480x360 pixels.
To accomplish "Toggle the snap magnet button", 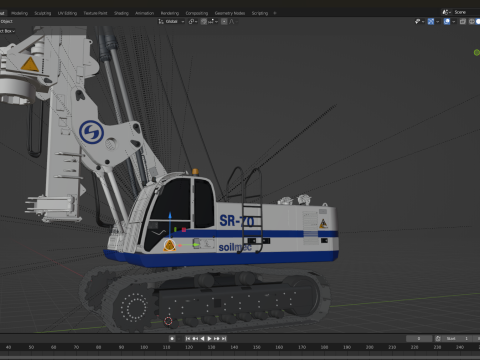I will 203,21.
